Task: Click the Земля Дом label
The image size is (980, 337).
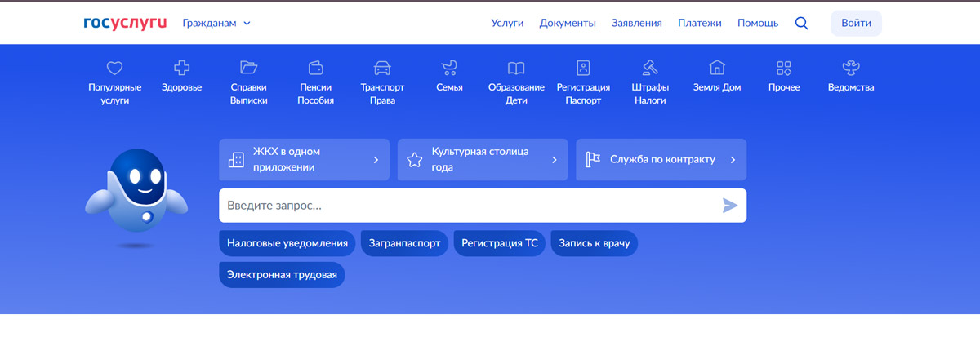Action: (x=717, y=87)
